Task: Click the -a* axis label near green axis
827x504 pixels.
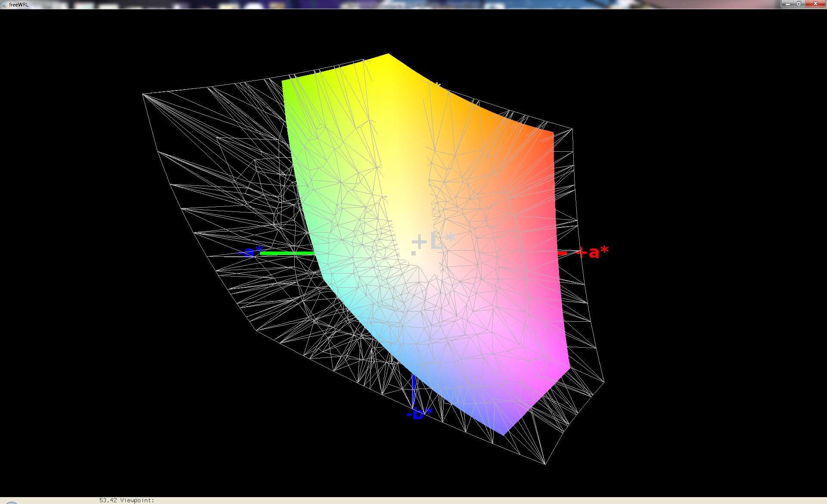Action: tap(251, 252)
